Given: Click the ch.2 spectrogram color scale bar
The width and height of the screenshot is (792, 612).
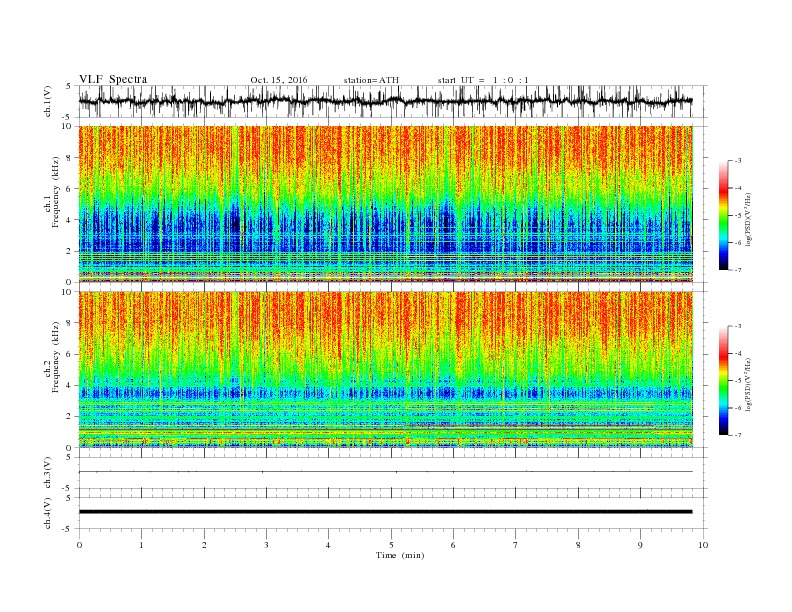Looking at the screenshot, I should pyautogui.click(x=723, y=381).
